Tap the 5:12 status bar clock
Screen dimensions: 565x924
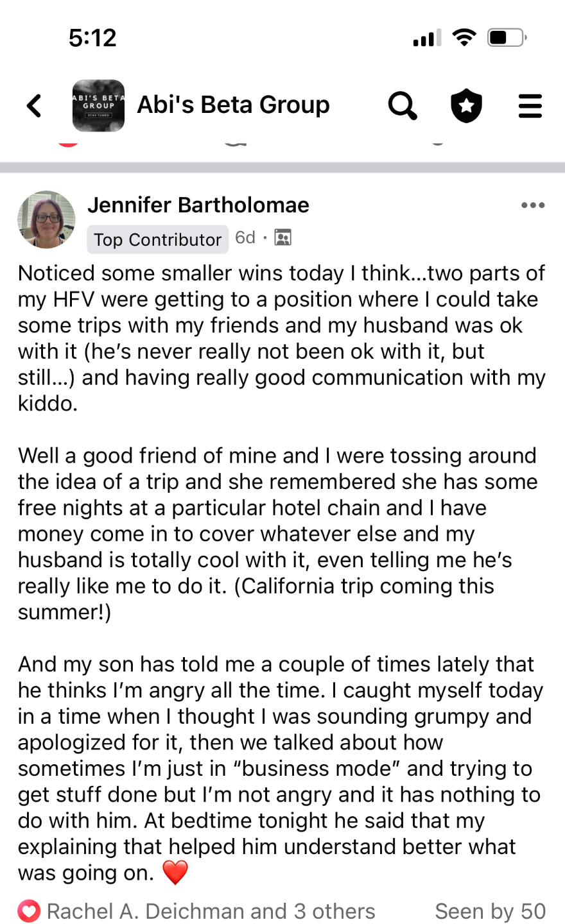(x=92, y=38)
